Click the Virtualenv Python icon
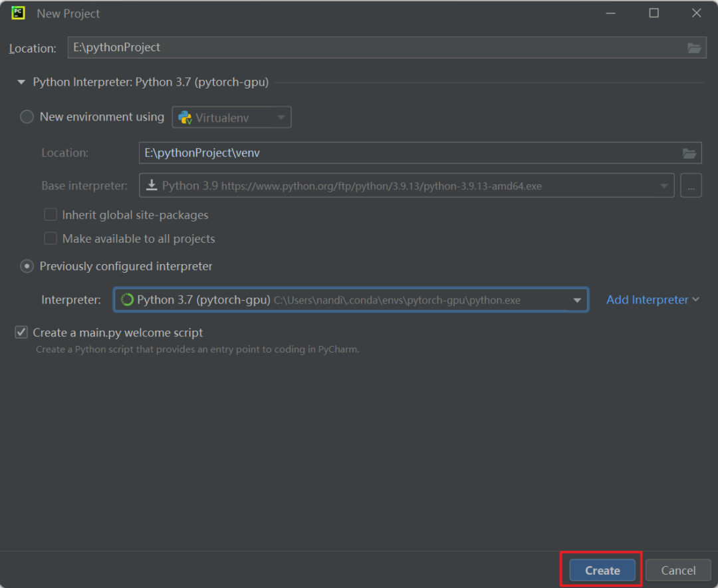718x588 pixels. pyautogui.click(x=185, y=117)
